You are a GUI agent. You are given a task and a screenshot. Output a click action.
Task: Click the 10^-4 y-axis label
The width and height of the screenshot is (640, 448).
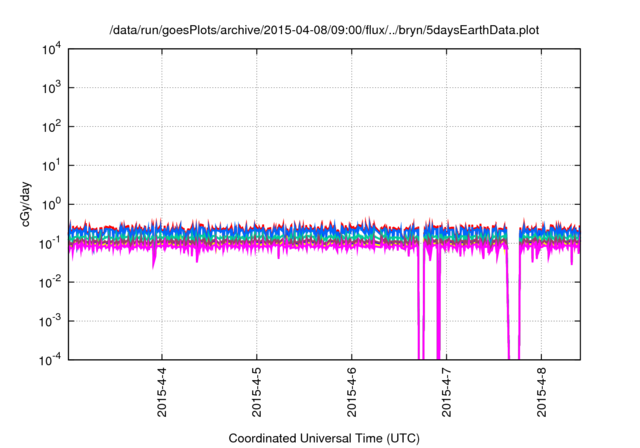coord(50,360)
